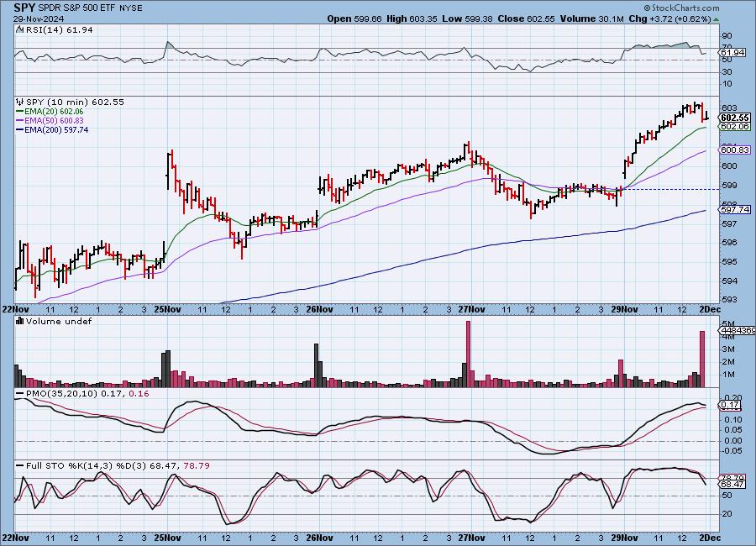The height and width of the screenshot is (546, 756).
Task: Click the 29Nov label on bottom axis
Action: click(x=624, y=538)
